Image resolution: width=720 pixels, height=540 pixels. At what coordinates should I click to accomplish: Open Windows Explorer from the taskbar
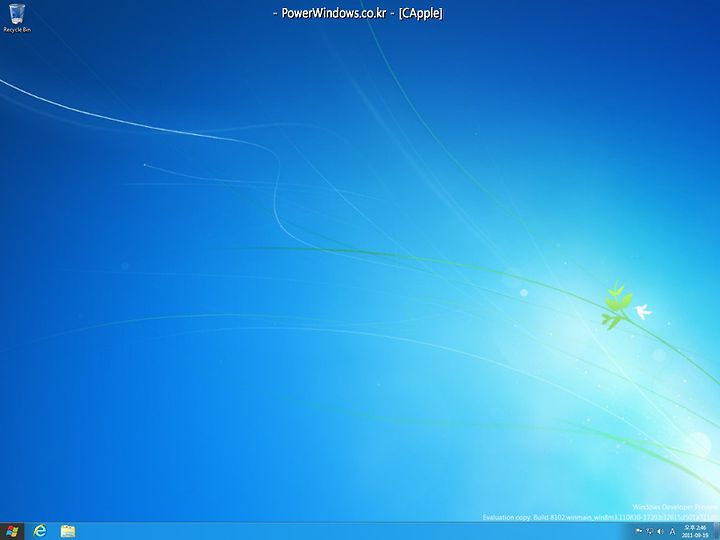click(68, 531)
